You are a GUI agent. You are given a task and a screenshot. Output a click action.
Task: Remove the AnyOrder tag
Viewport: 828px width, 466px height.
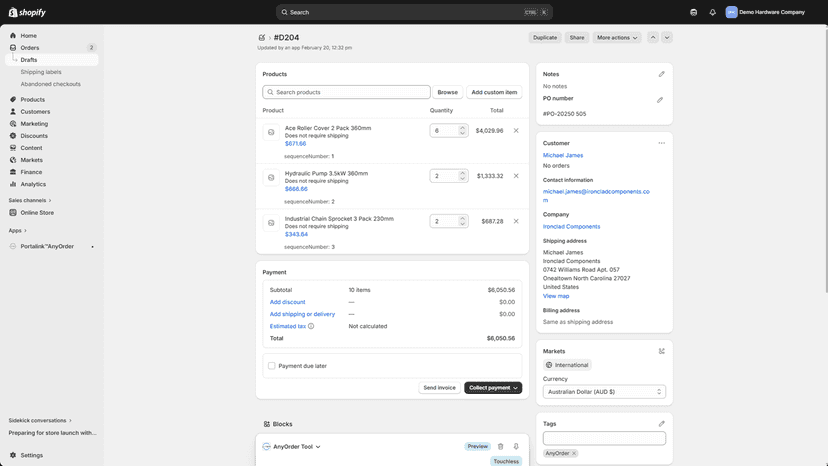[x=574, y=453]
